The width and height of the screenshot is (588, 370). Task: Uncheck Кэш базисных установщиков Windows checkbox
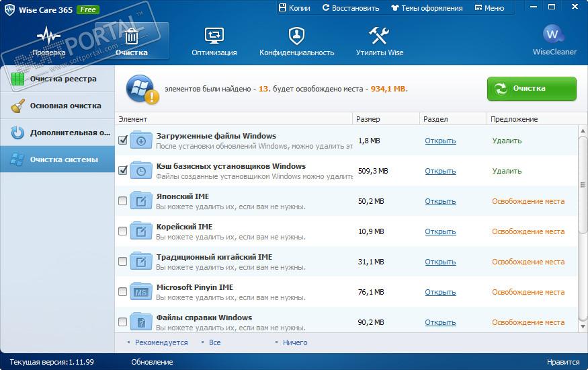(122, 170)
